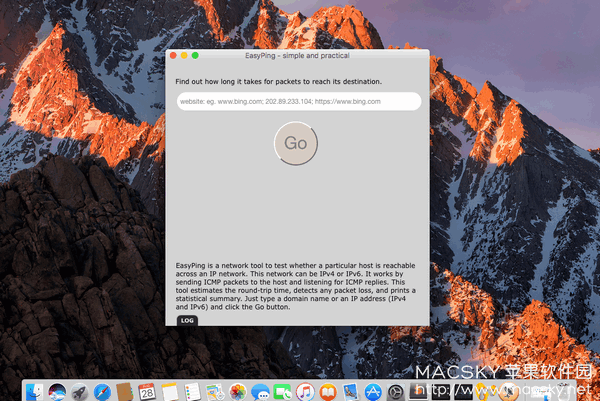
Task: Open Maps icon in the dock
Action: (x=215, y=392)
